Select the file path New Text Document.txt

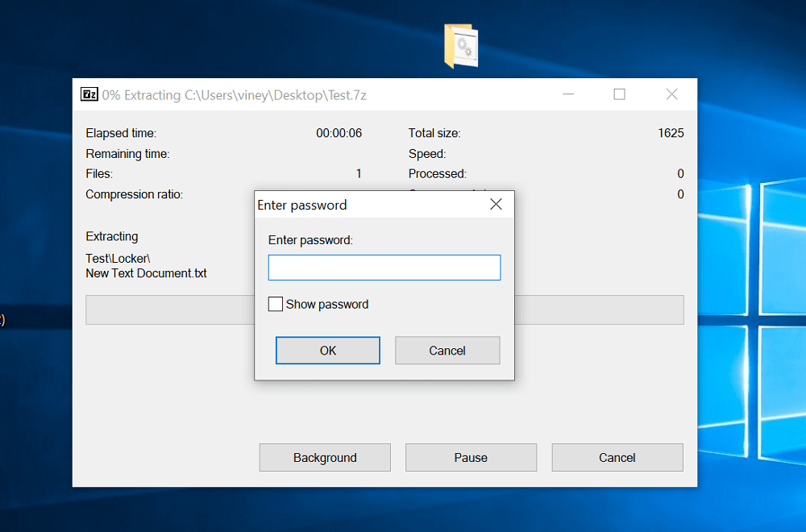[146, 273]
